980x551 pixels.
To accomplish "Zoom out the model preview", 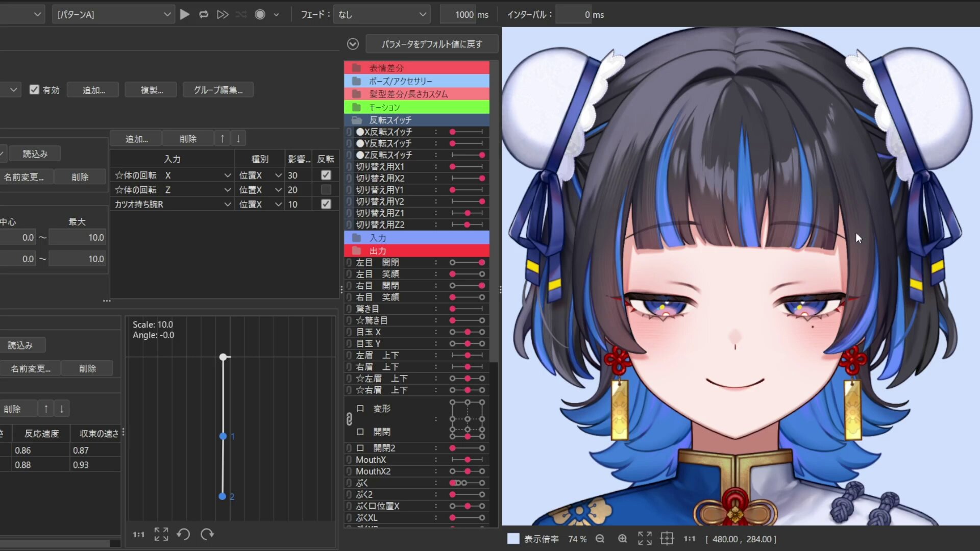I will tap(600, 539).
